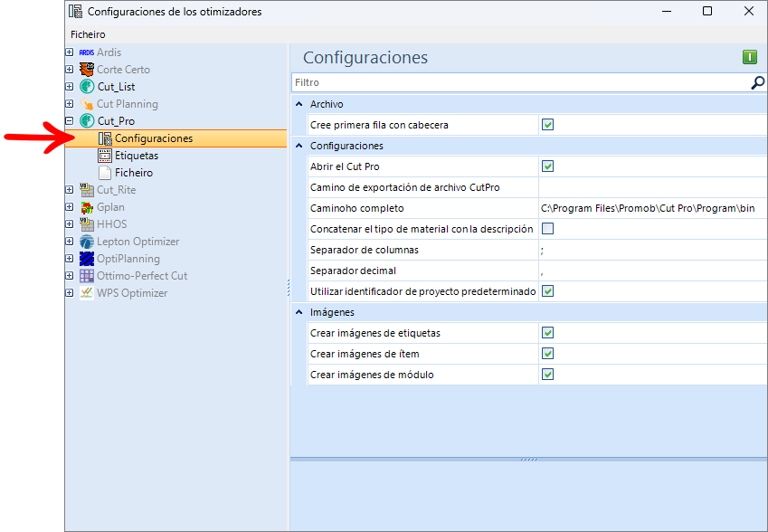Click the Camino de exportación de archivo CutPro label

pos(405,187)
